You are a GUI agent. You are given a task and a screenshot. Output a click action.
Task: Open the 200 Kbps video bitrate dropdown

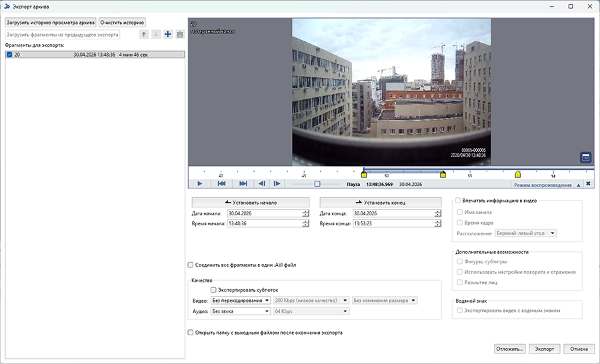point(311,301)
